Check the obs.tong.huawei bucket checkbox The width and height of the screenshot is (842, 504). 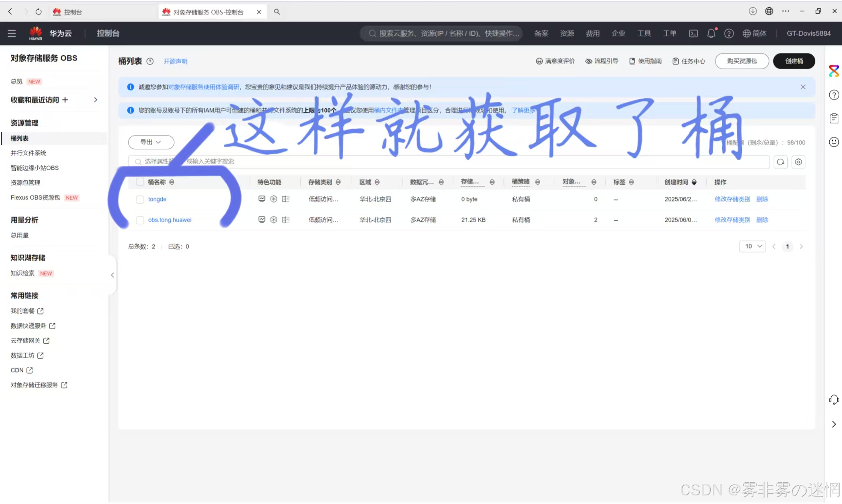[x=140, y=220]
